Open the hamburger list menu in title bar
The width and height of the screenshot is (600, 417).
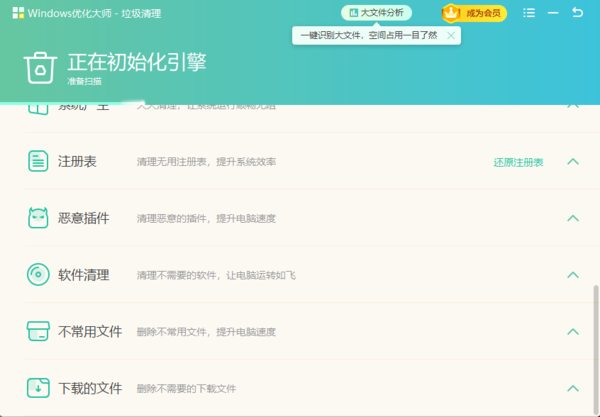(x=529, y=13)
